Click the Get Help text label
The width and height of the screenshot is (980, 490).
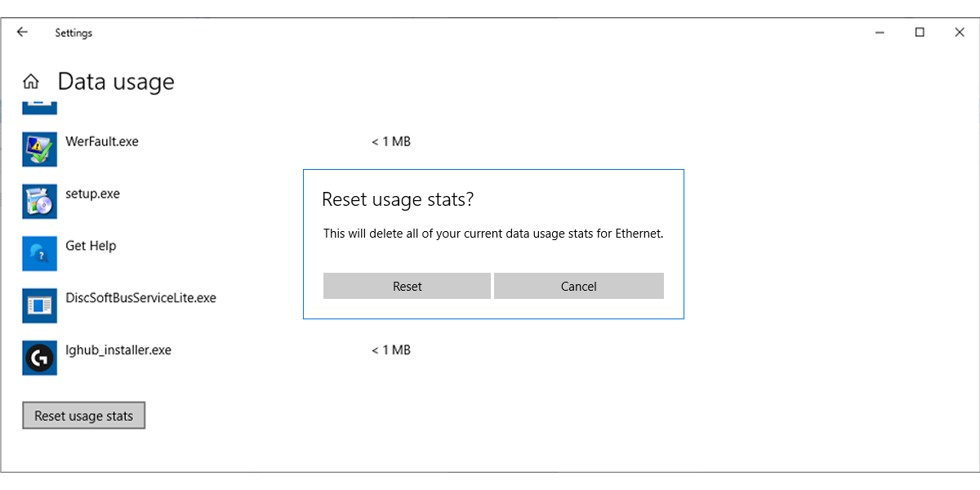90,244
